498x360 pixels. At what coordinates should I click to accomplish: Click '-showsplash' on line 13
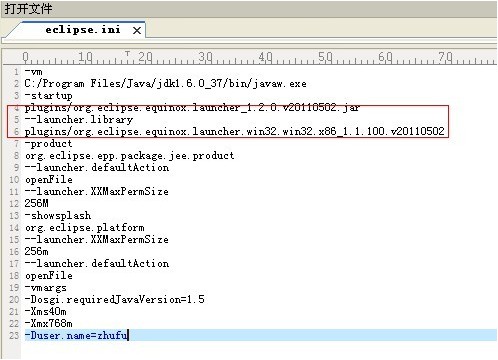(x=58, y=215)
